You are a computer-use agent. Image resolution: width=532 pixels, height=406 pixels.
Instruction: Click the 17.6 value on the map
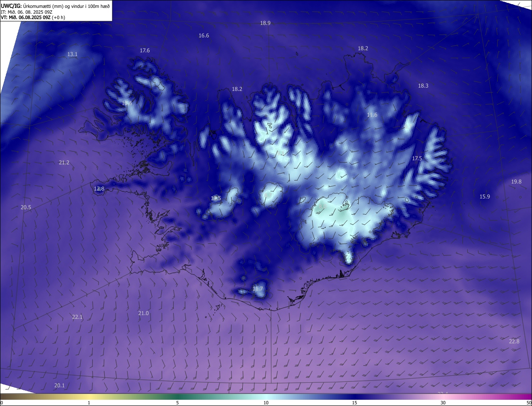[x=145, y=50]
